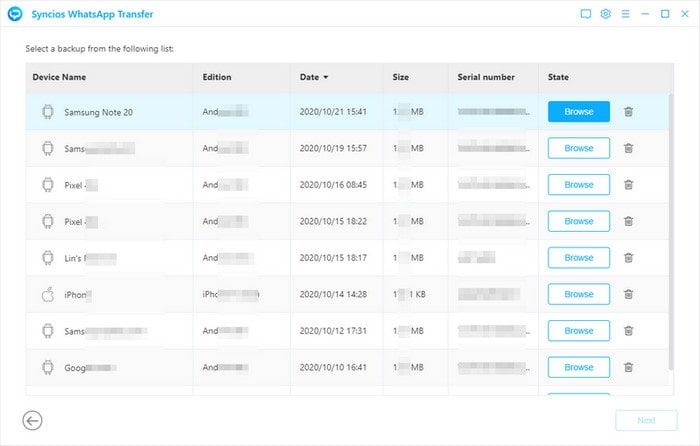
Task: Click the back arrow icon
Action: (32, 421)
